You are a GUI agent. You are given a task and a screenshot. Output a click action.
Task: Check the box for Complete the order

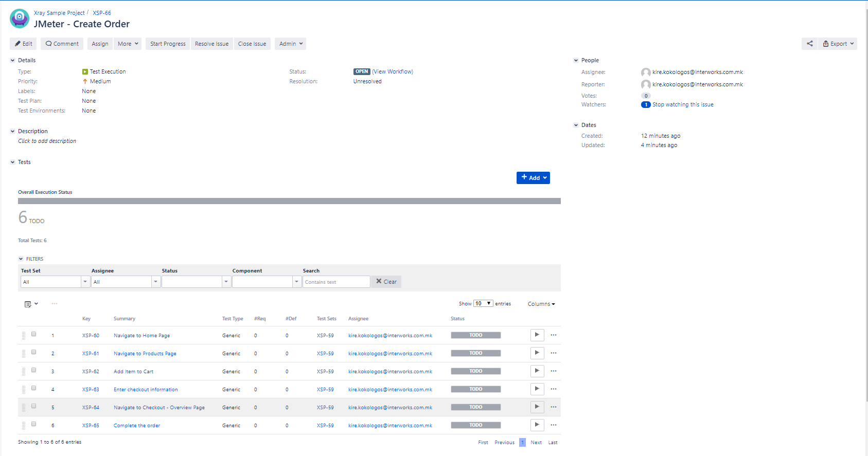pyautogui.click(x=34, y=424)
